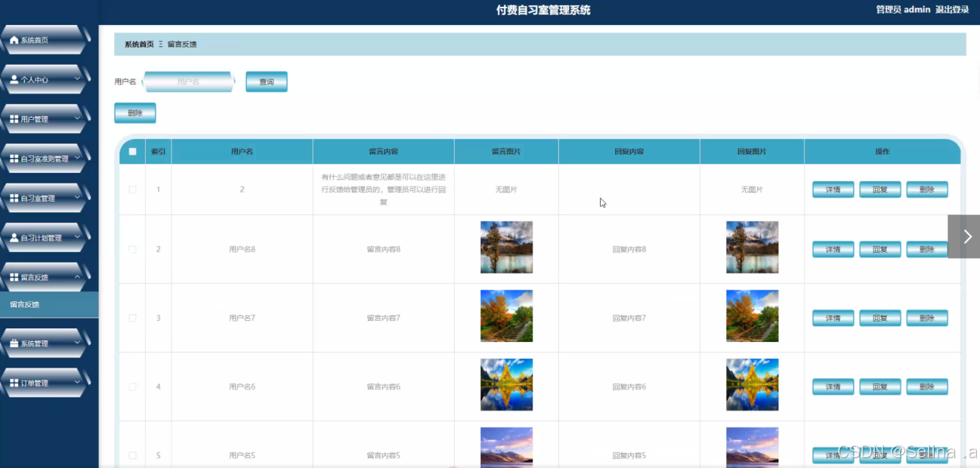This screenshot has height=468, width=980.
Task: Click the grid icon beside 留言反馈 menu
Action: pos(14,277)
